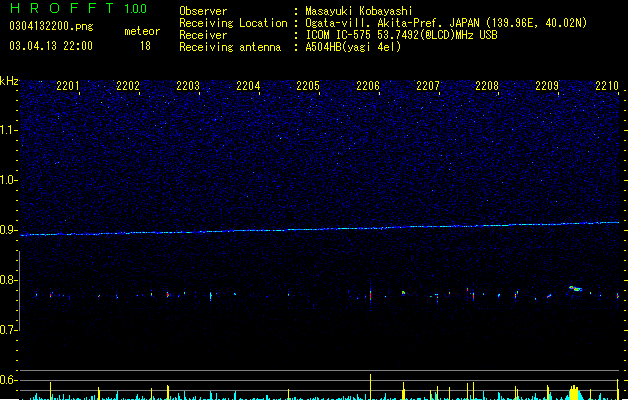This screenshot has height=400, width=629.
Task: Click the A504HB yagi antenna text
Action: [353, 47]
